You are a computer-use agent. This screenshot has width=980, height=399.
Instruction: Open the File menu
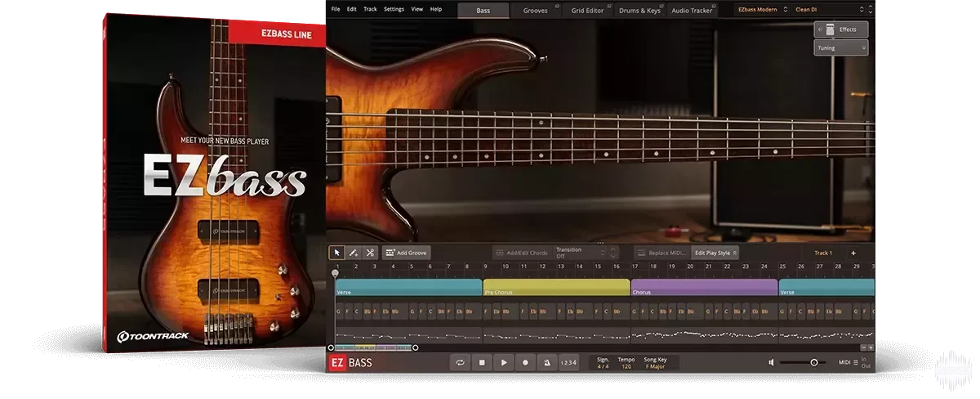[x=336, y=9]
